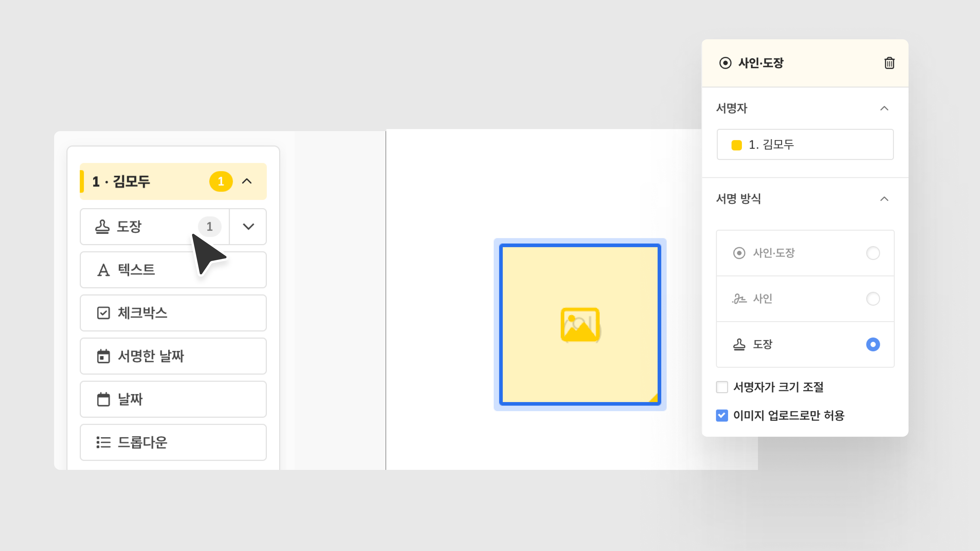This screenshot has width=980, height=551.
Task: Collapse the 서명자 section
Action: pyautogui.click(x=884, y=108)
